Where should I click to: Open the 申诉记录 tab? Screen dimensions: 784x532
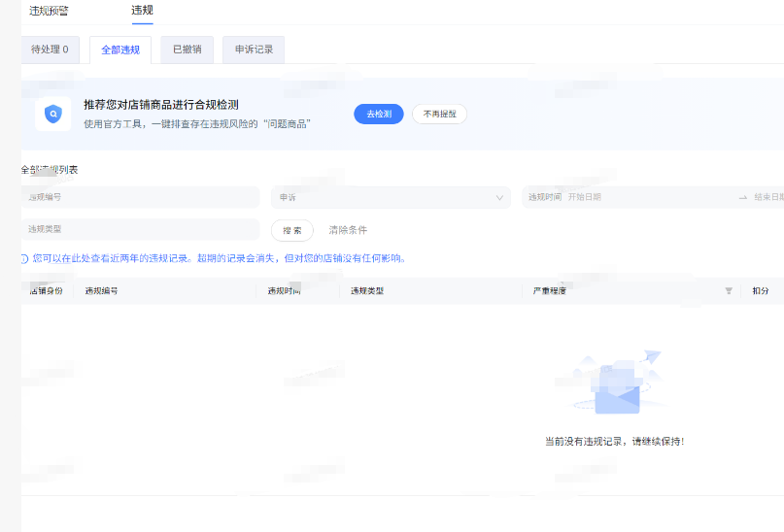coord(254,50)
